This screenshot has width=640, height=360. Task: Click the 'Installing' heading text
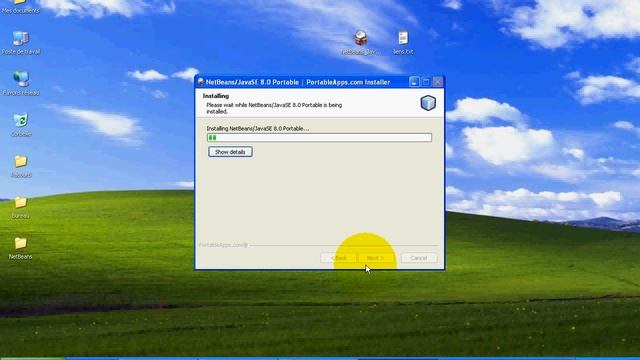click(216, 96)
